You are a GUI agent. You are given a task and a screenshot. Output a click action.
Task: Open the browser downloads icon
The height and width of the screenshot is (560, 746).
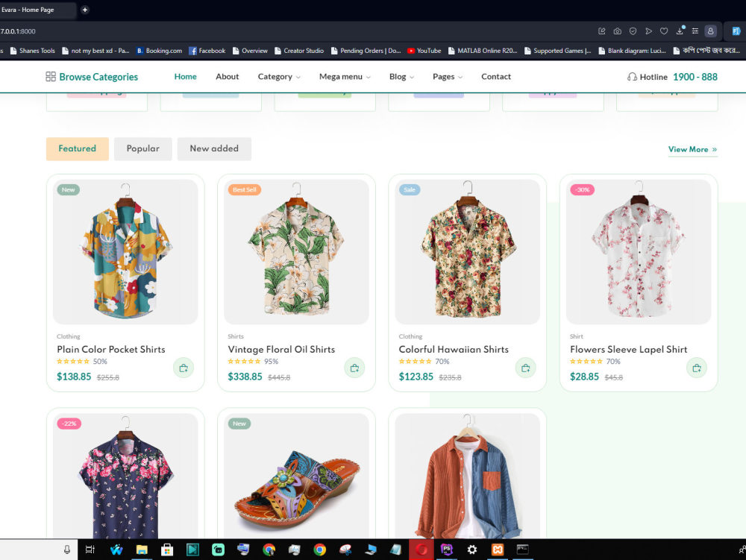[x=680, y=31]
